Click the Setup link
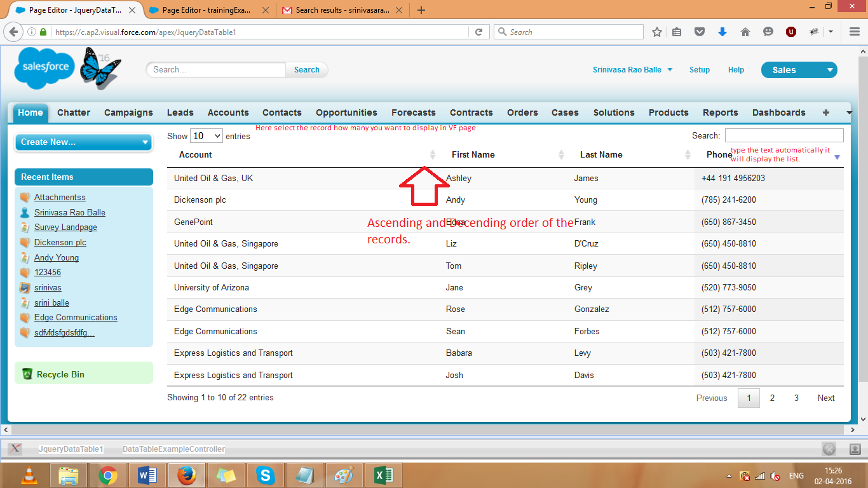This screenshot has height=488, width=868. tap(699, 70)
